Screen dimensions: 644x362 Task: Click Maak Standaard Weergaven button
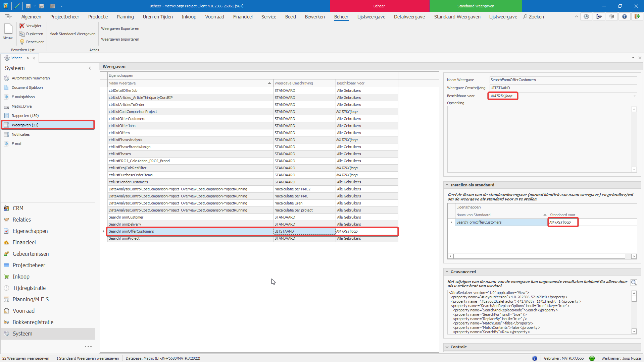pyautogui.click(x=72, y=34)
